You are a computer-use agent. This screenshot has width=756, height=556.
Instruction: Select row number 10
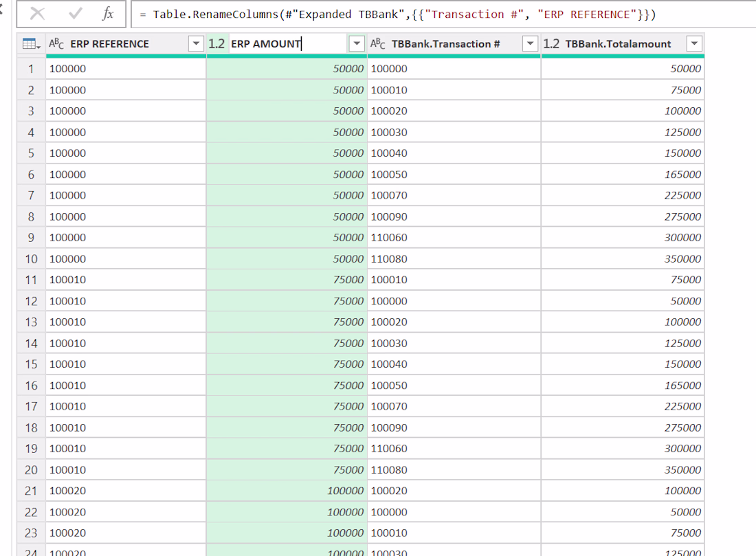[x=32, y=259]
